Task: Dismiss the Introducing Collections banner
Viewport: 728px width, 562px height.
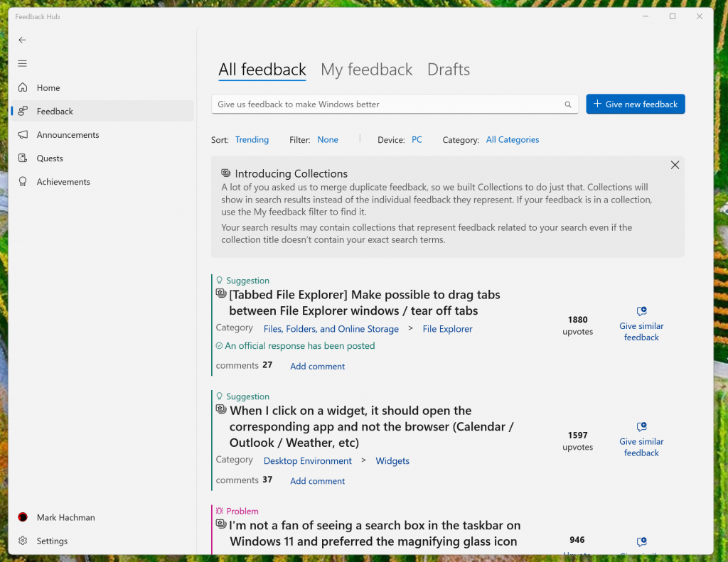Action: (x=675, y=164)
